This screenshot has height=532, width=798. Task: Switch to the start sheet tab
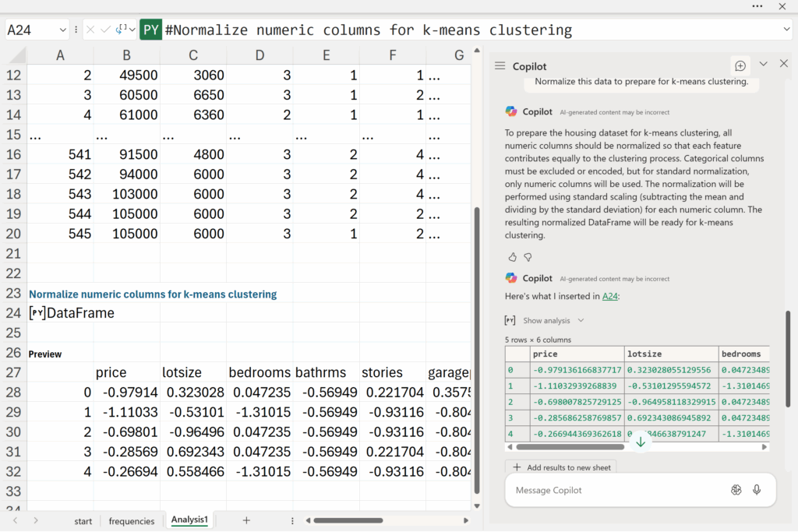pyautogui.click(x=83, y=521)
